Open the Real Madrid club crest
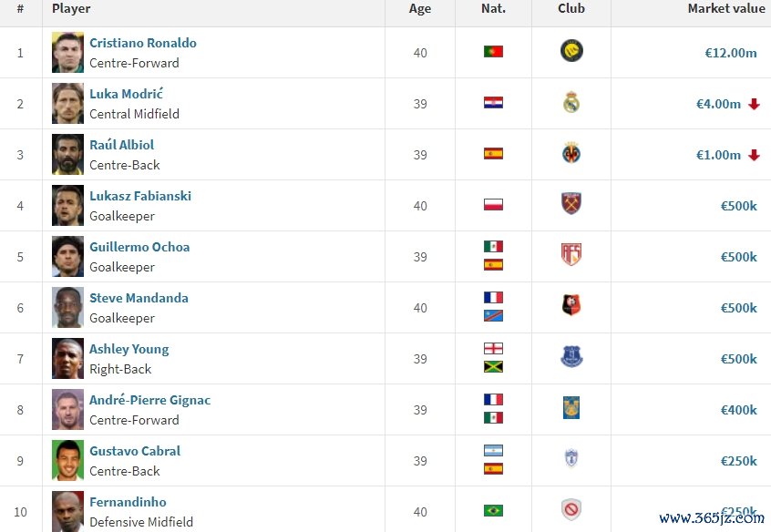The height and width of the screenshot is (532, 771). coord(571,102)
